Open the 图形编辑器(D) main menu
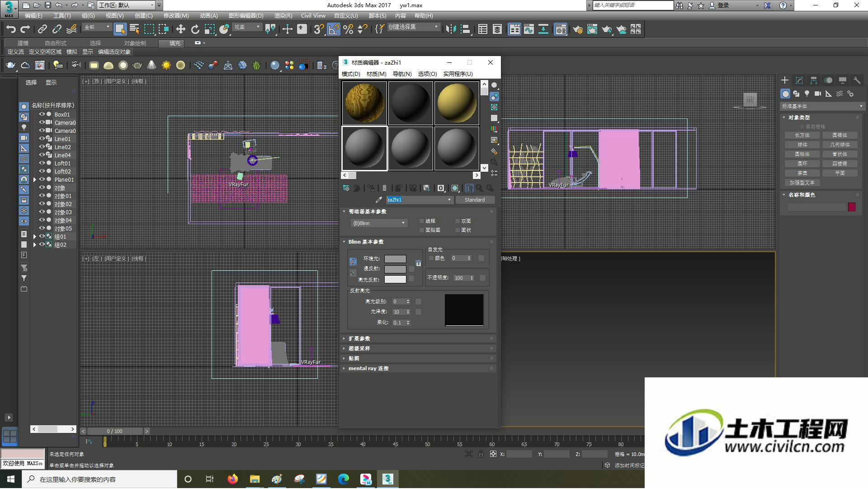The image size is (868, 489). pyautogui.click(x=245, y=16)
